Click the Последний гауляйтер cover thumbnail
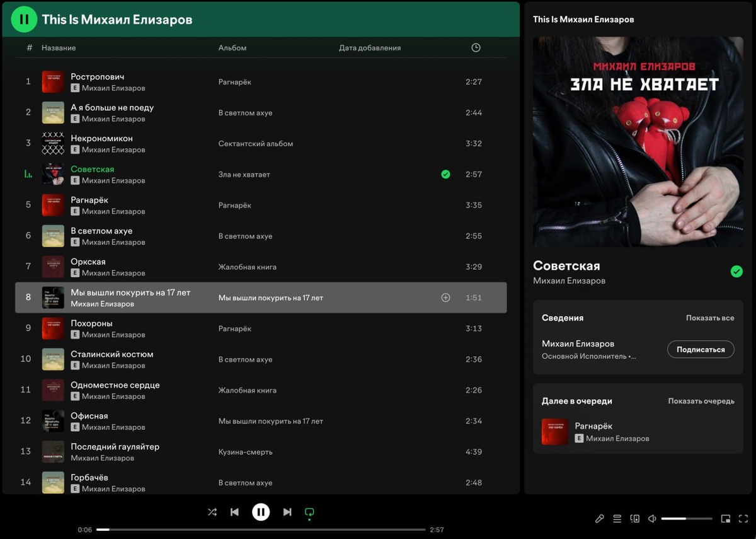Screen dimensions: 756x539 point(53,452)
